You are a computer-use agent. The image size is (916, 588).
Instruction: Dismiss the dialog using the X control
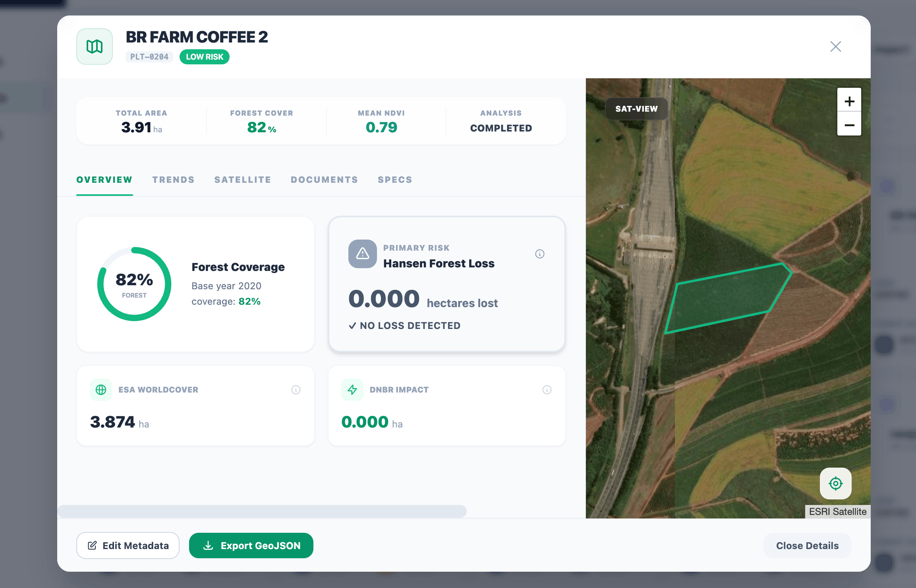click(835, 46)
